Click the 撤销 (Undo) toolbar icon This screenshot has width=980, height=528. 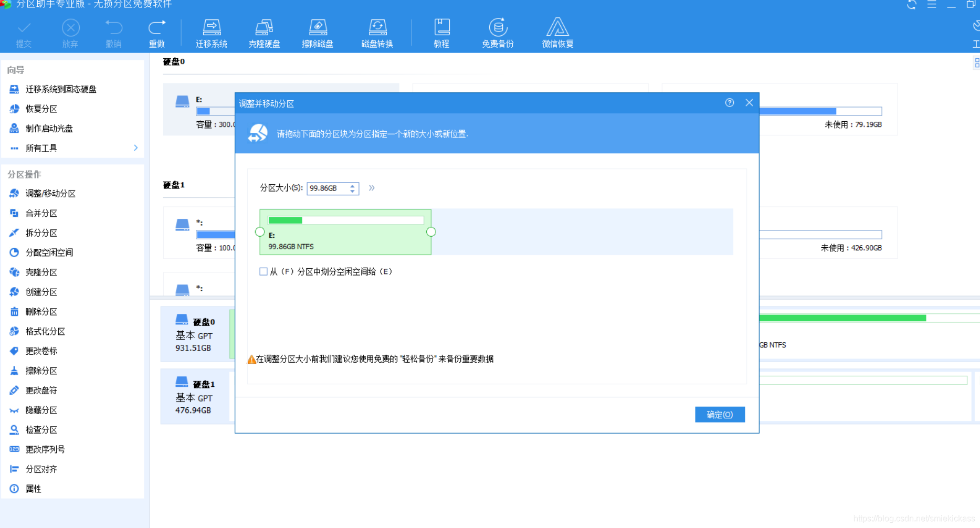coord(114,34)
